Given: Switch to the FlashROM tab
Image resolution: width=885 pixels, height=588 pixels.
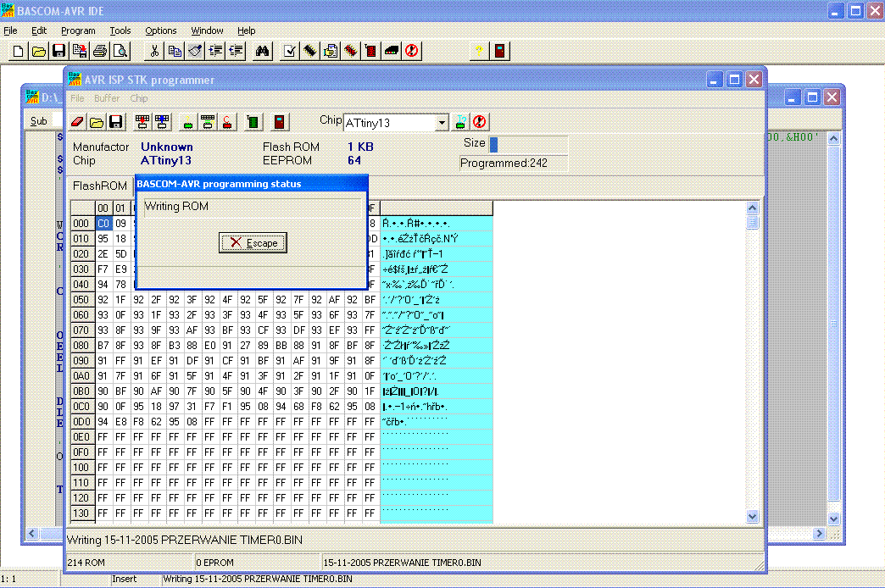Looking at the screenshot, I should point(100,186).
